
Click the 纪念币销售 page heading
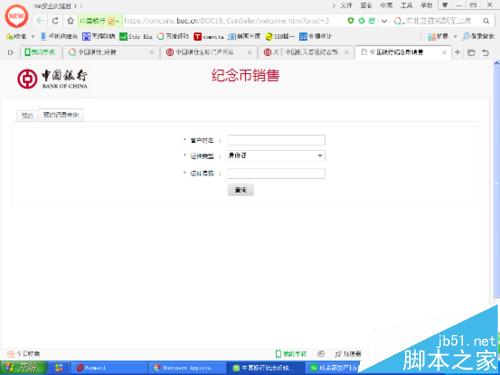click(246, 76)
